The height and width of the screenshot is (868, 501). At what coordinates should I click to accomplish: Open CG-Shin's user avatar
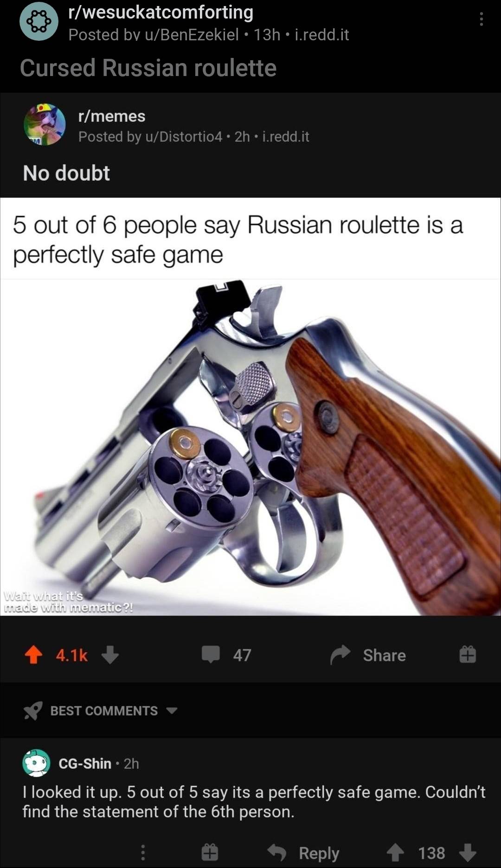pyautogui.click(x=36, y=763)
